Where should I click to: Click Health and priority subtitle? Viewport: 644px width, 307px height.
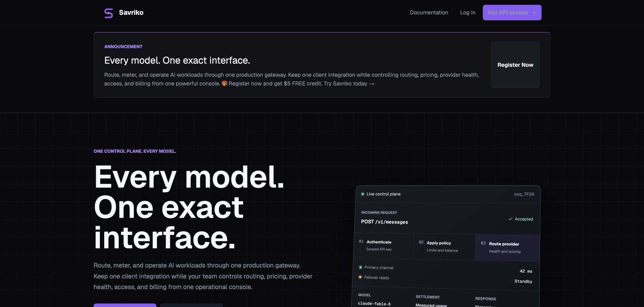[x=505, y=252]
